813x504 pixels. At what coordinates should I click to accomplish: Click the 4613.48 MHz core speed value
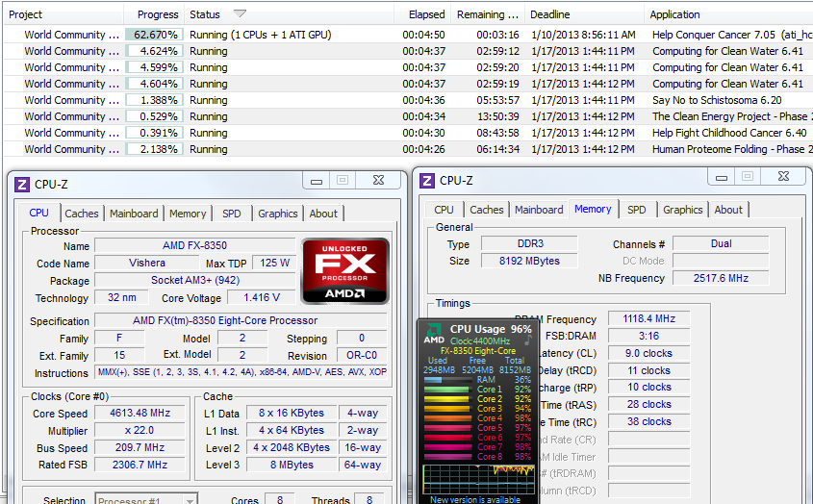140,413
